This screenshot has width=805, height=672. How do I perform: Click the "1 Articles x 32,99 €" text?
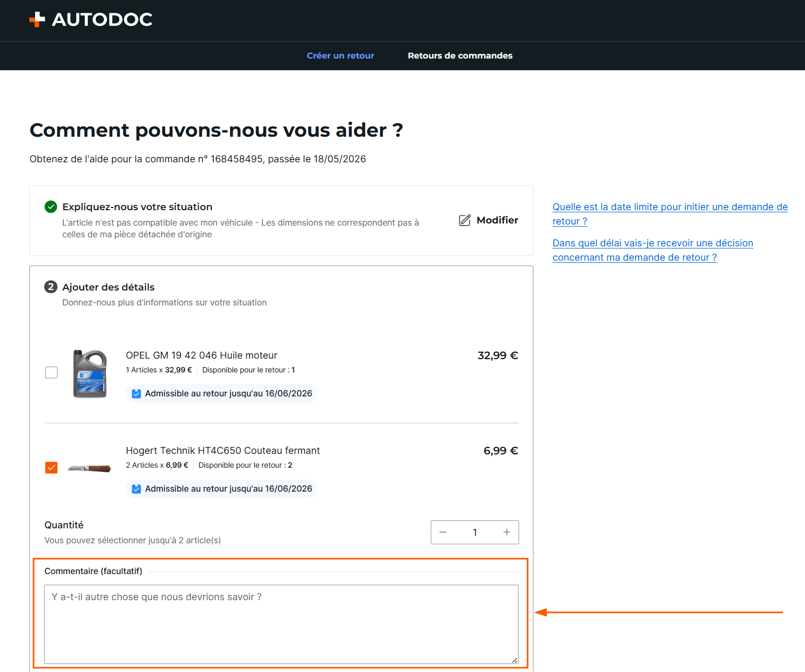coord(159,370)
